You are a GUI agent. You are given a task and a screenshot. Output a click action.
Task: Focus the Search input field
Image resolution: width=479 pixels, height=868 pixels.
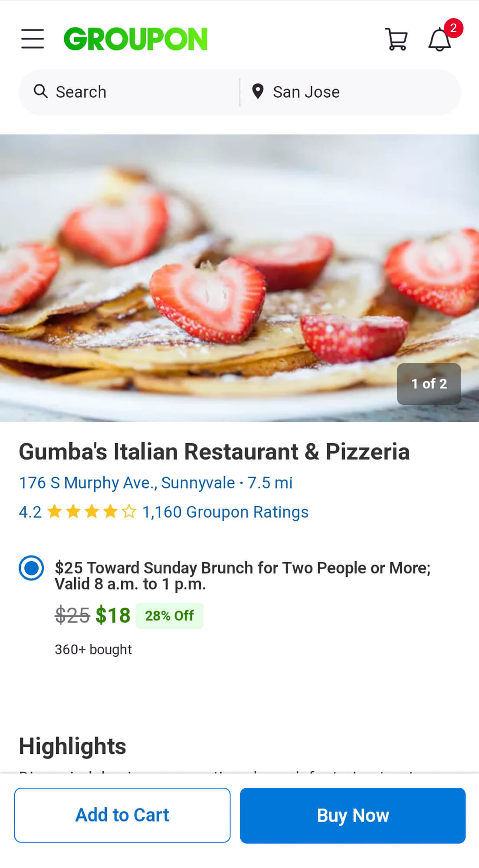coord(139,92)
